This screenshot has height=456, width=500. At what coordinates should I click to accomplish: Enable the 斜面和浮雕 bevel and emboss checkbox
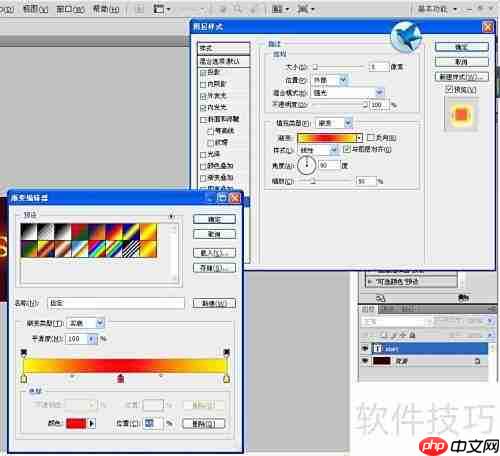coord(203,120)
